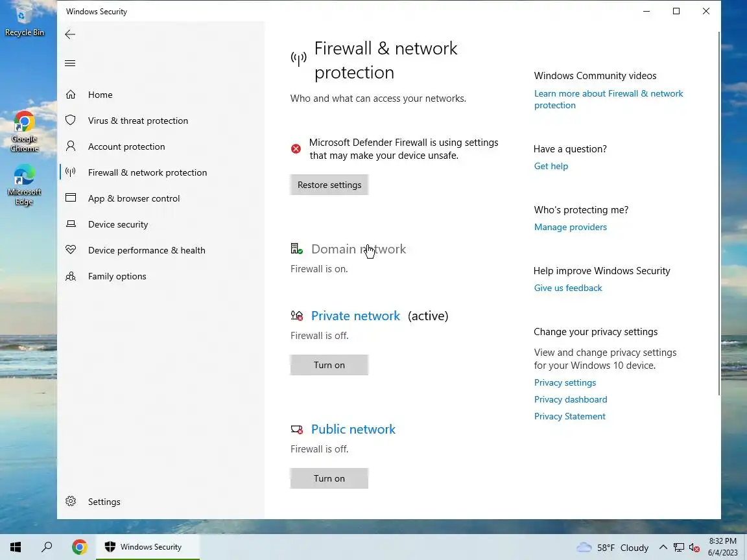
Task: Click the red error status icon
Action: pos(296,149)
